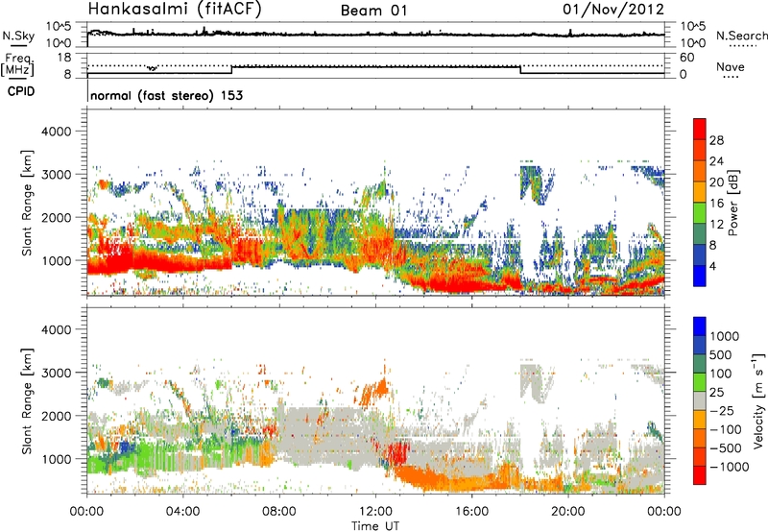
Task: Click the Velocity [m s-1] colorbar title
Action: [758, 400]
